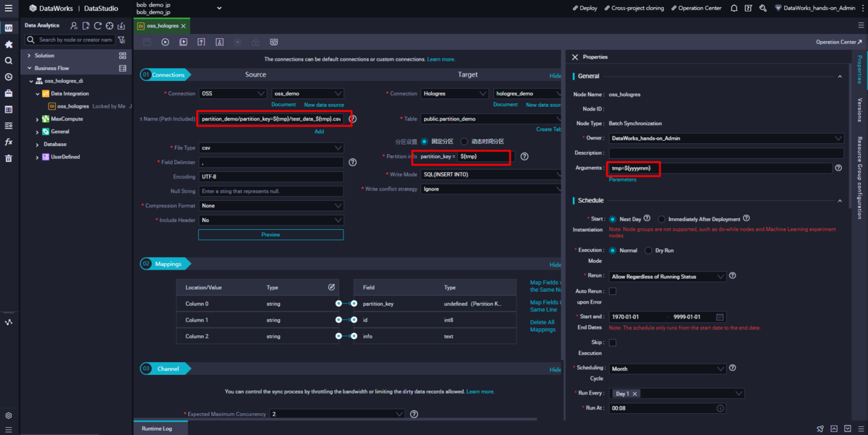Click help icon beside Field Delimiter
The image size is (868, 435).
(352, 163)
